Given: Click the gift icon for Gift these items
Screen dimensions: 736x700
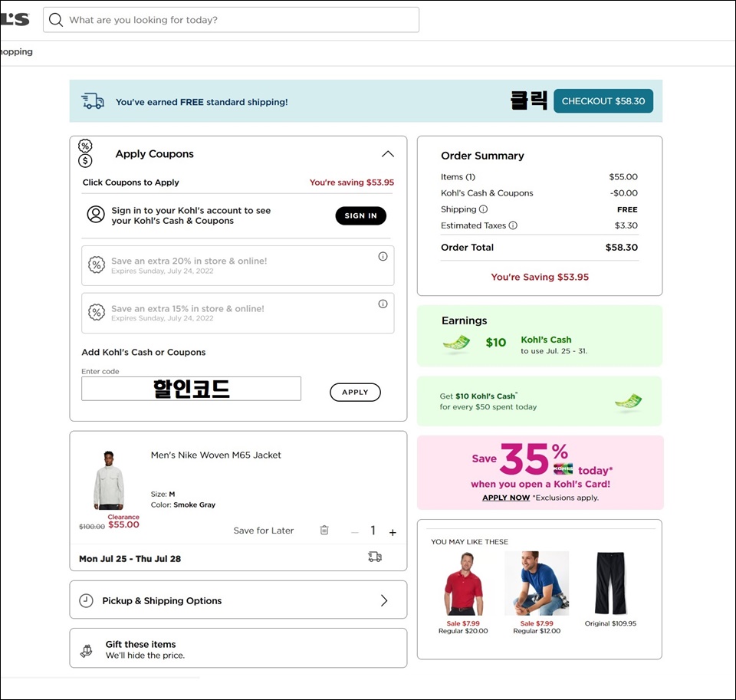Looking at the screenshot, I should (x=87, y=650).
